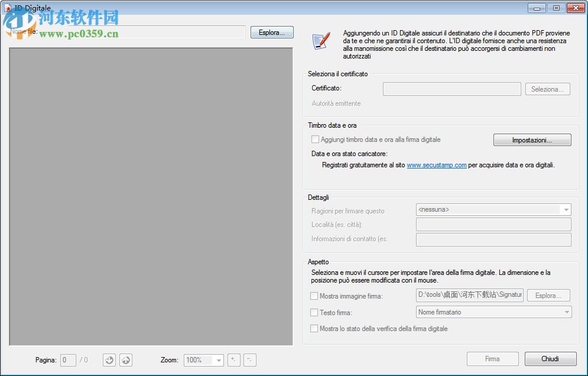Click the Seleziona certificate button
The width and height of the screenshot is (588, 376).
pos(547,89)
